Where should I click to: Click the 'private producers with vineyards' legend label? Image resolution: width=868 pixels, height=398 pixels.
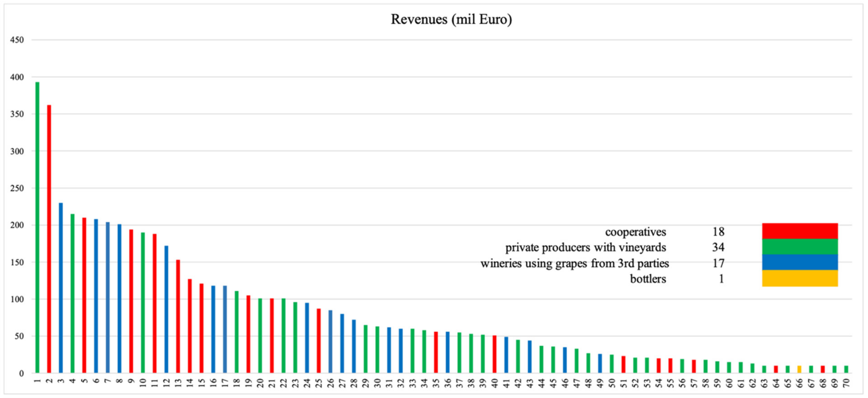pyautogui.click(x=586, y=248)
